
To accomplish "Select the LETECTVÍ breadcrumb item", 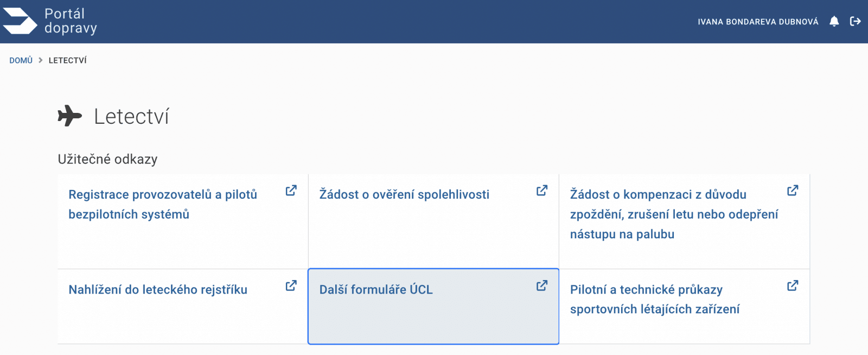I will click(68, 60).
